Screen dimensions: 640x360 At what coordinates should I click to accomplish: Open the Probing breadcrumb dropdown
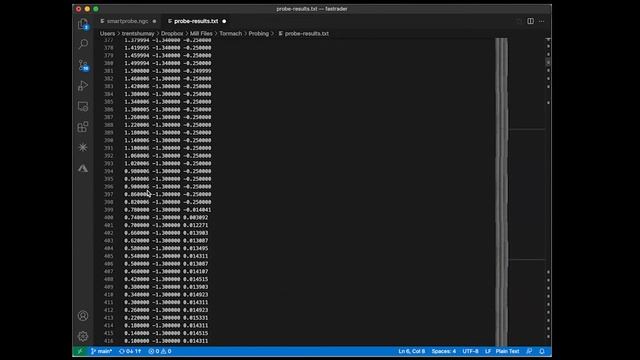pos(259,33)
